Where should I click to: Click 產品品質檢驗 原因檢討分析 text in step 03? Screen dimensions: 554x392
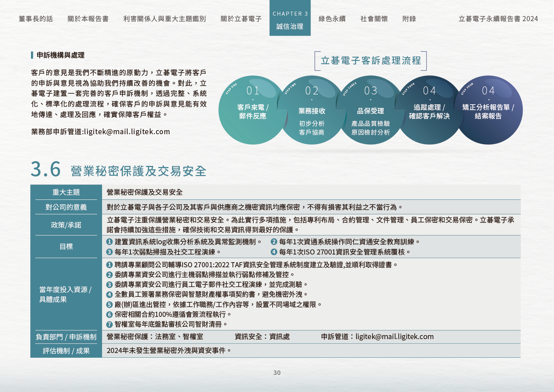click(371, 128)
